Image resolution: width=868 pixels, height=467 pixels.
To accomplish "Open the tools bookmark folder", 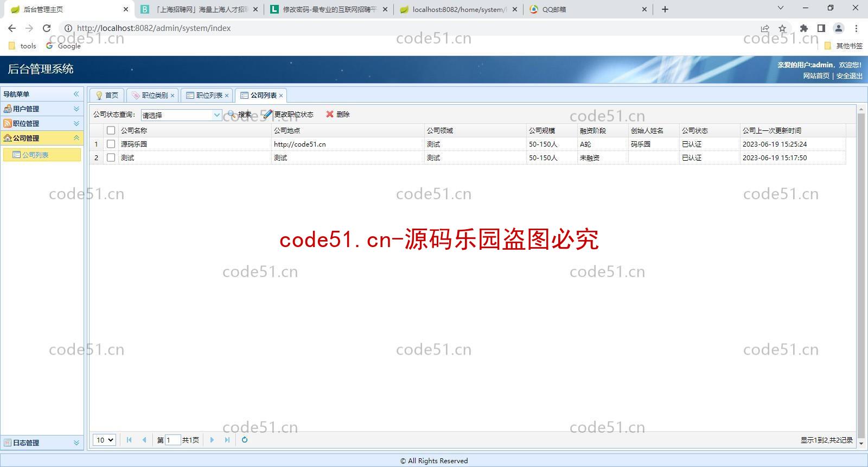I will 22,46.
